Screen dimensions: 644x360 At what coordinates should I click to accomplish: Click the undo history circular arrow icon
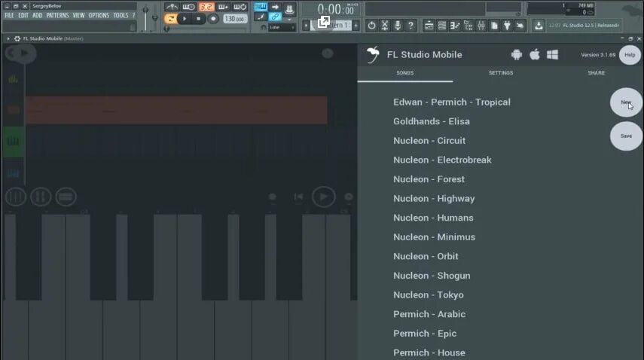[371, 26]
